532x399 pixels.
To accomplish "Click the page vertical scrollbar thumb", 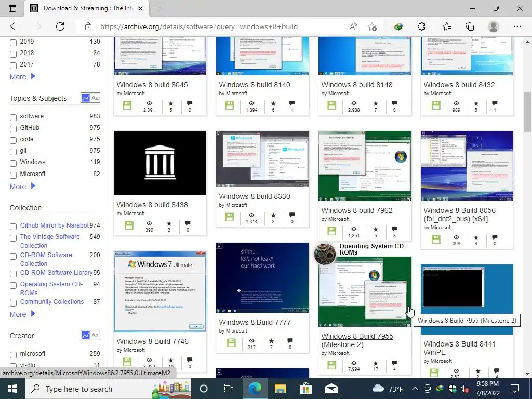I will pyautogui.click(x=527, y=112).
